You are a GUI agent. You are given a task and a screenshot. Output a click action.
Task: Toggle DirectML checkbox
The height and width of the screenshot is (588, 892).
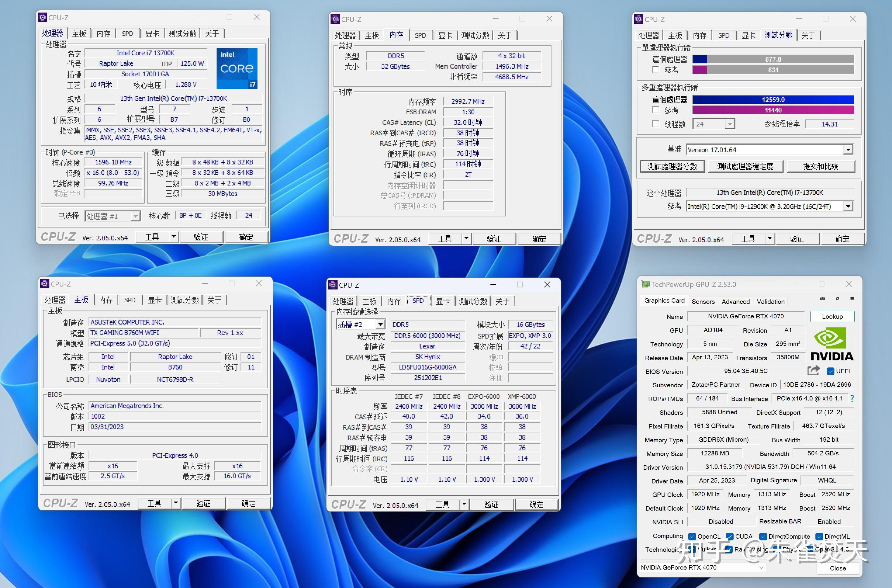(819, 536)
